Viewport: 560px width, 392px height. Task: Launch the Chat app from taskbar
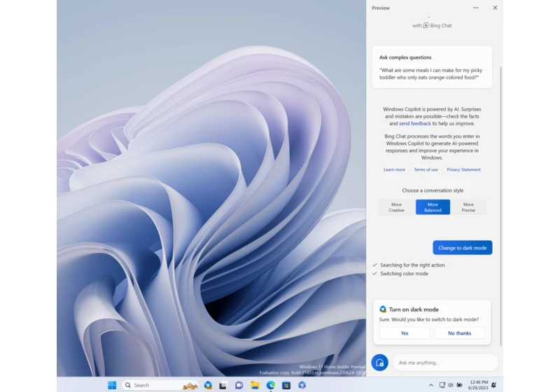point(239,385)
